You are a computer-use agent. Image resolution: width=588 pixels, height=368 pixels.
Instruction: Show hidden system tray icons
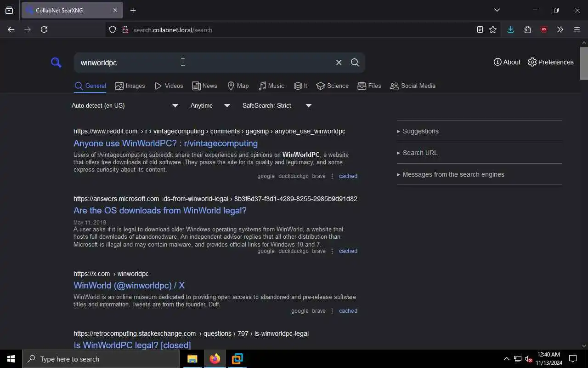[506, 359]
